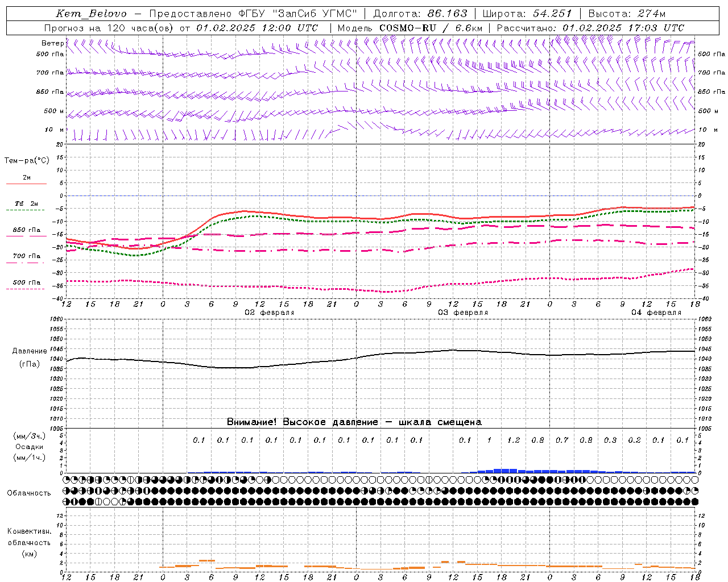Select the 'Конвективн.' convective cloud label
The image size is (728, 582).
[29, 531]
